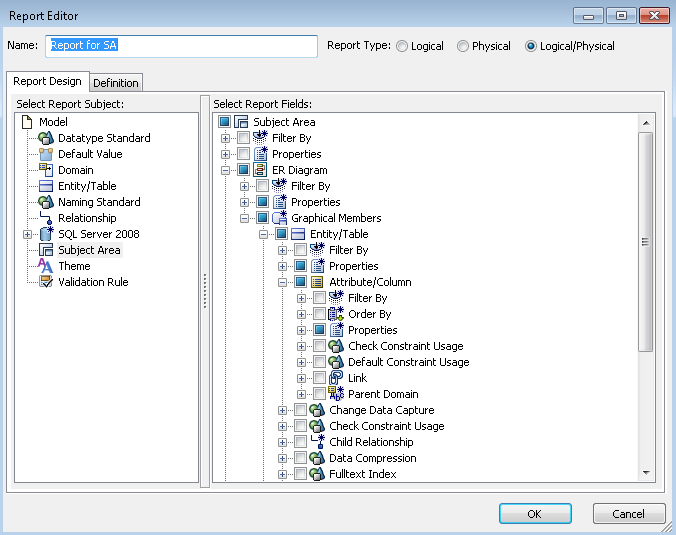Click the Link icon in report fields
The width and height of the screenshot is (676, 535).
tap(336, 378)
